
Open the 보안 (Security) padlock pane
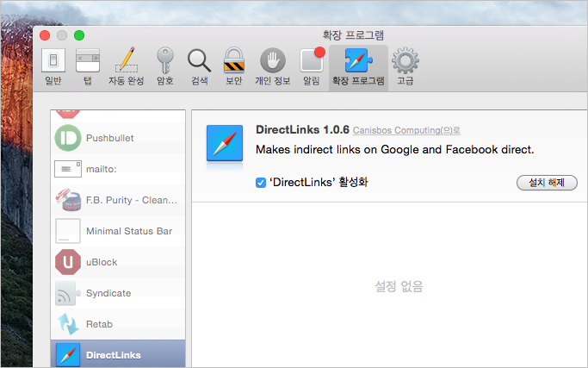click(x=234, y=67)
